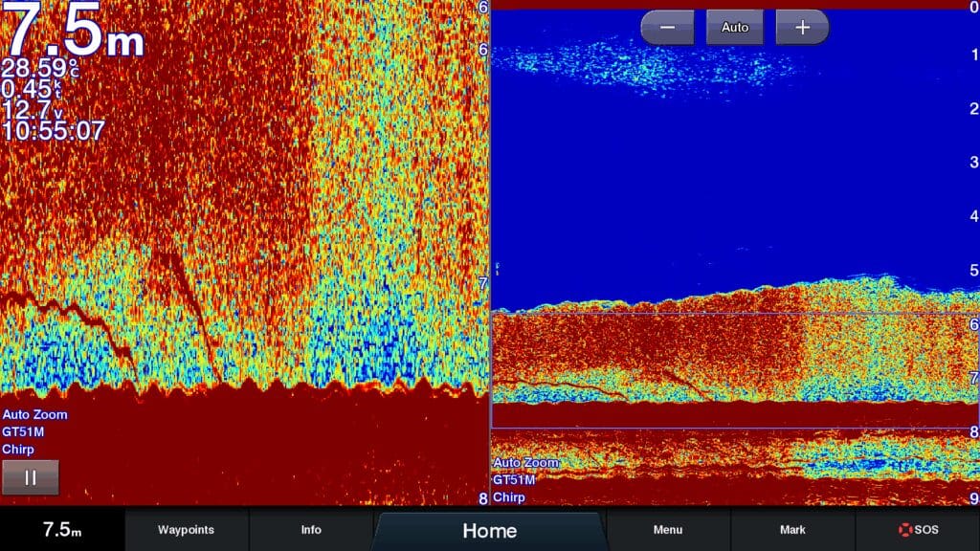Open the Info tab
Screen dimensions: 980x551
pos(311,530)
